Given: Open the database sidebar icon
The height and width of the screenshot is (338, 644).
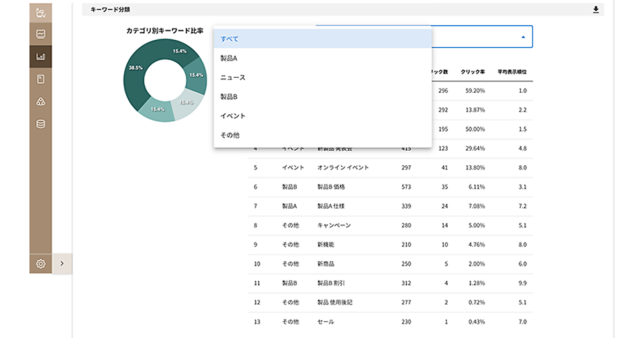Looking at the screenshot, I should pyautogui.click(x=41, y=124).
